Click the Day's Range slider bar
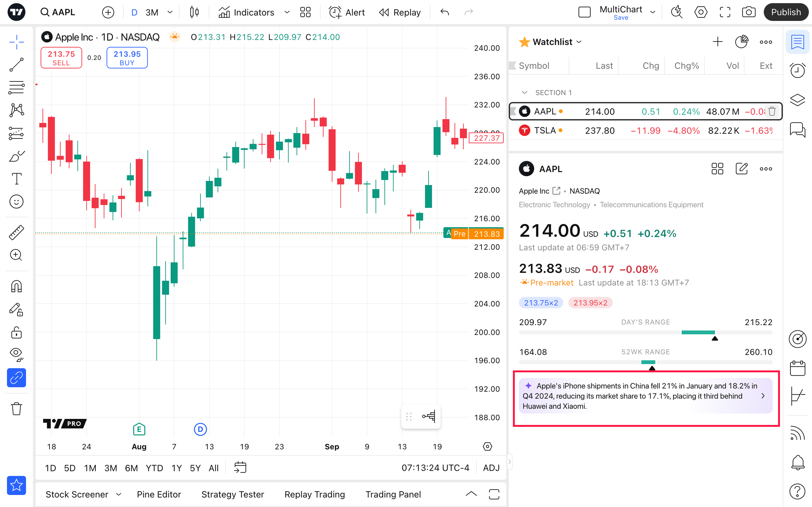 [645, 332]
